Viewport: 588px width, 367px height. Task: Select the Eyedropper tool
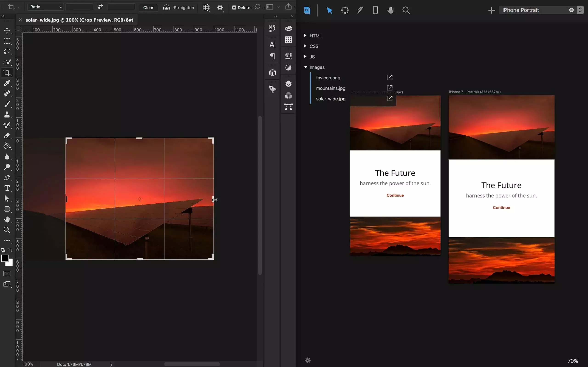click(7, 83)
